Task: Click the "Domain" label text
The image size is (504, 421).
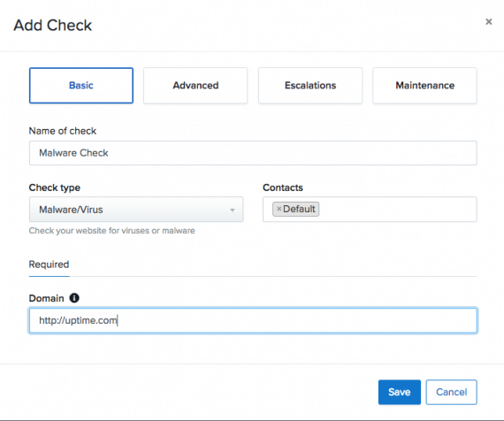Action: (x=46, y=298)
